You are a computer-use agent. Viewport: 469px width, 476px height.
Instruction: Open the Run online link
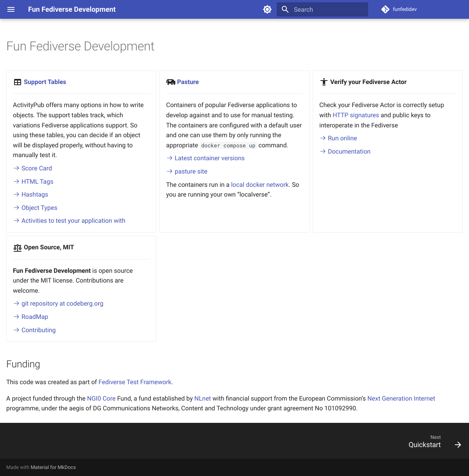(x=342, y=138)
